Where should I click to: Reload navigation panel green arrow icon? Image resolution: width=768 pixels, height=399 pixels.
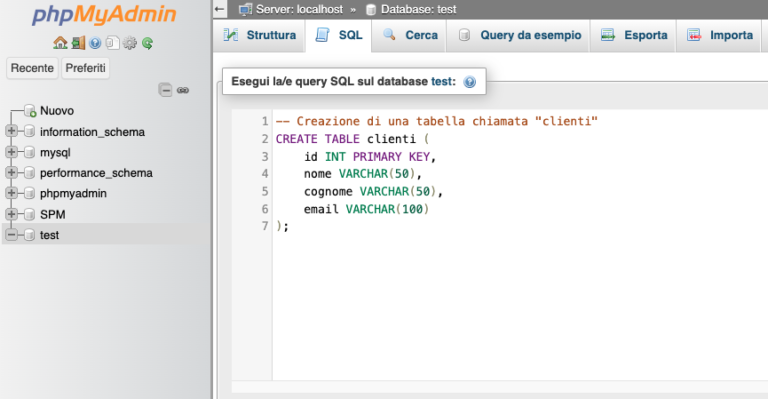point(147,43)
